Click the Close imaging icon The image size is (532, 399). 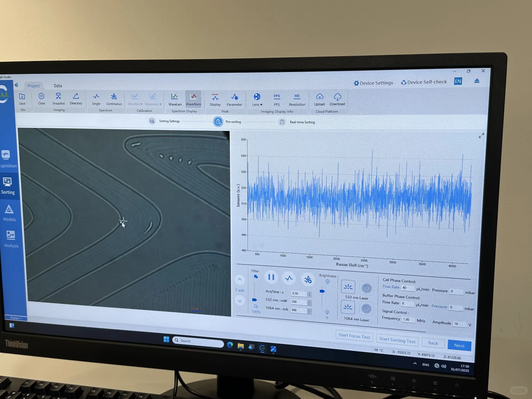(41, 98)
